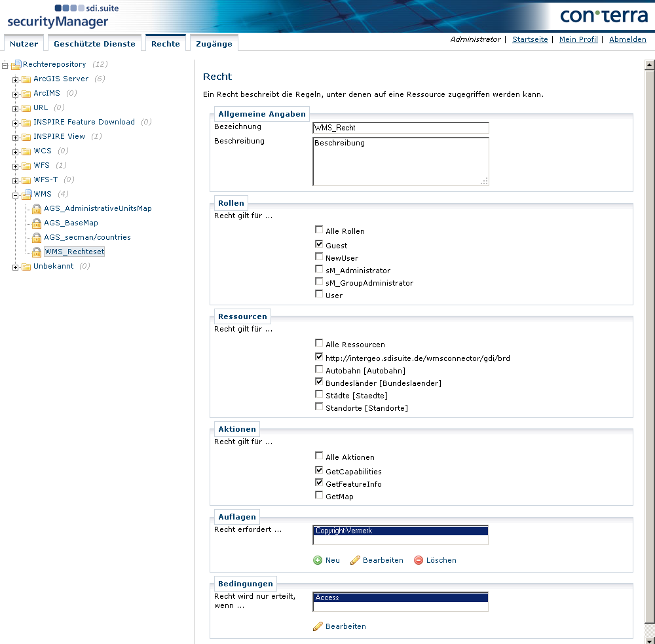Image resolution: width=655 pixels, height=644 pixels.
Task: Click the Rechterepository folder icon
Action: point(15,64)
